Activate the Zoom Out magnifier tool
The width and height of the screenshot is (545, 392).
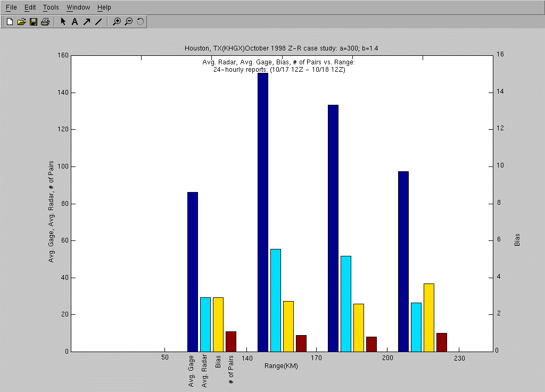(129, 21)
